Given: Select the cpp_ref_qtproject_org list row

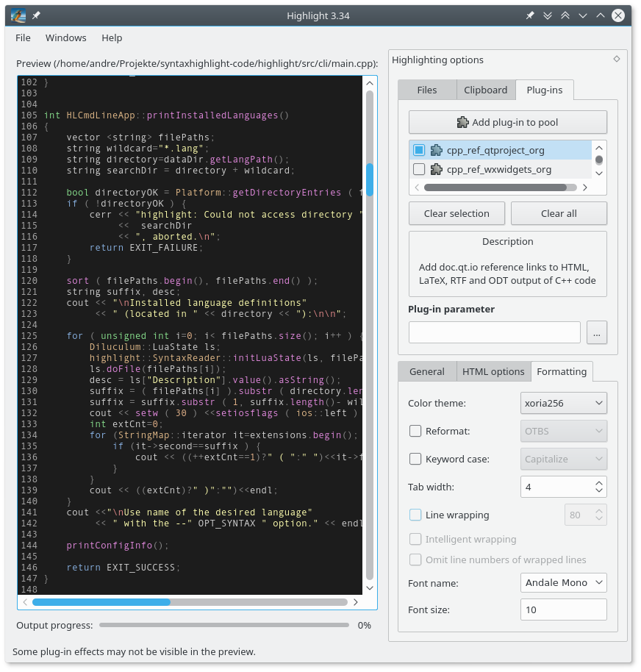Looking at the screenshot, I should tap(500, 150).
